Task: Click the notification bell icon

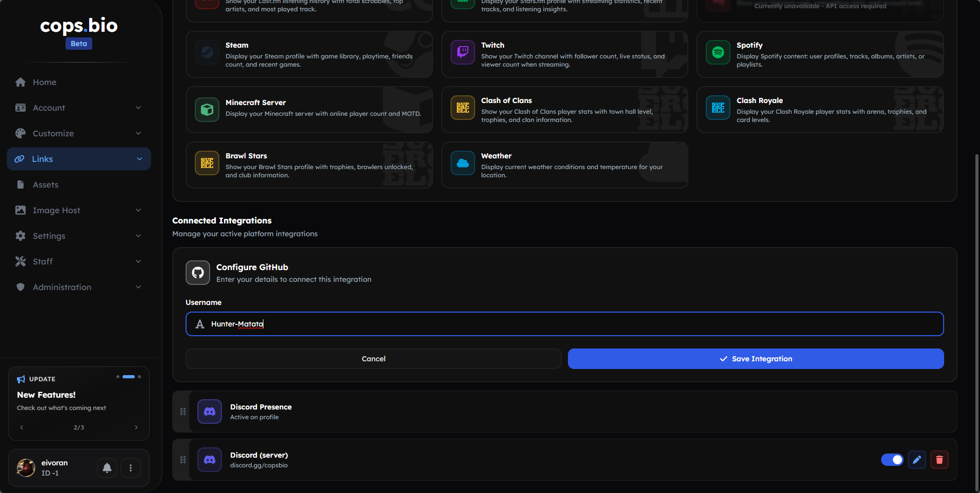Action: point(107,468)
